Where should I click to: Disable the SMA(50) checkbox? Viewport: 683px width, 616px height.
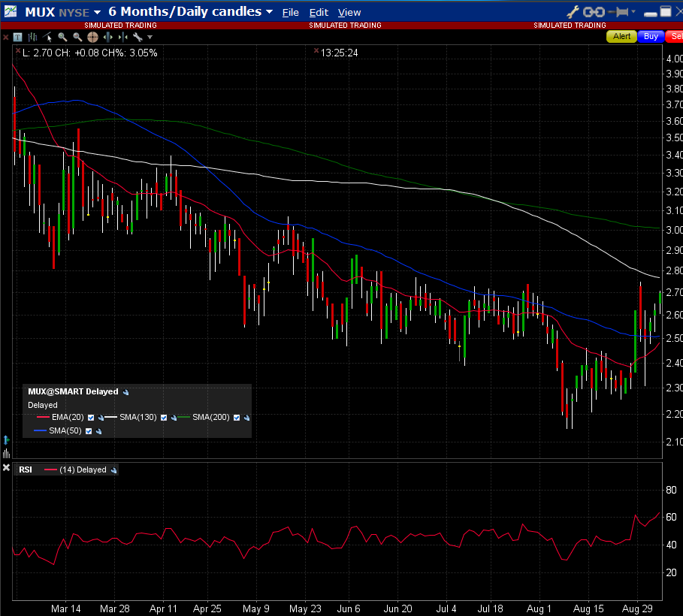89,431
